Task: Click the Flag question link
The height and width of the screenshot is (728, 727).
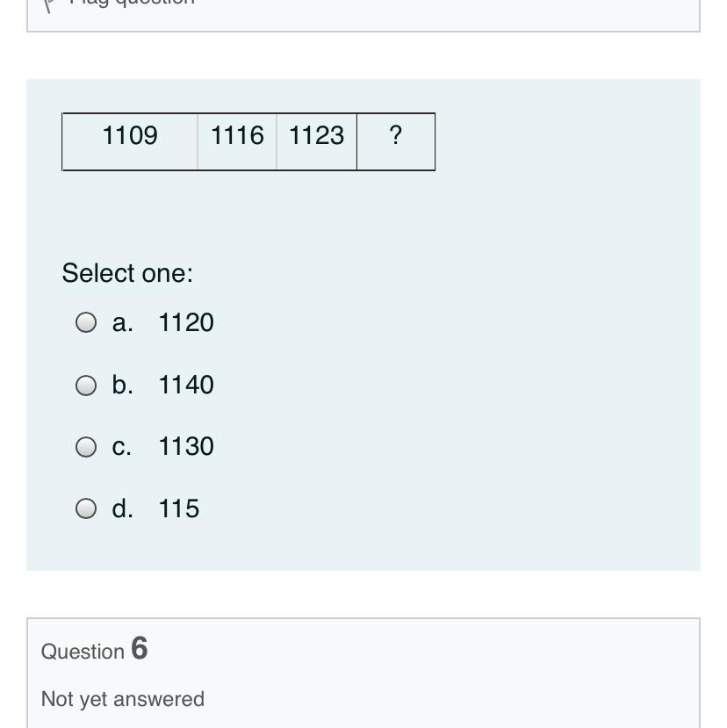Action: [132, 3]
